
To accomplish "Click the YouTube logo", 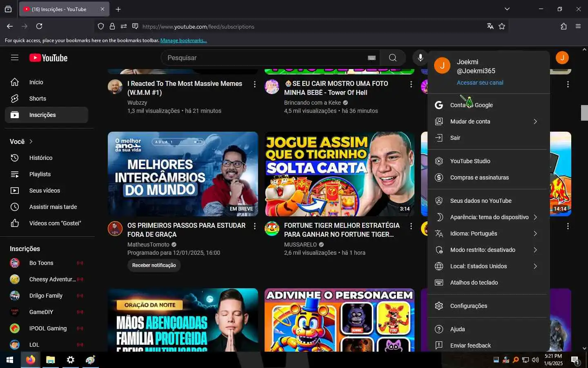I will coord(48,58).
